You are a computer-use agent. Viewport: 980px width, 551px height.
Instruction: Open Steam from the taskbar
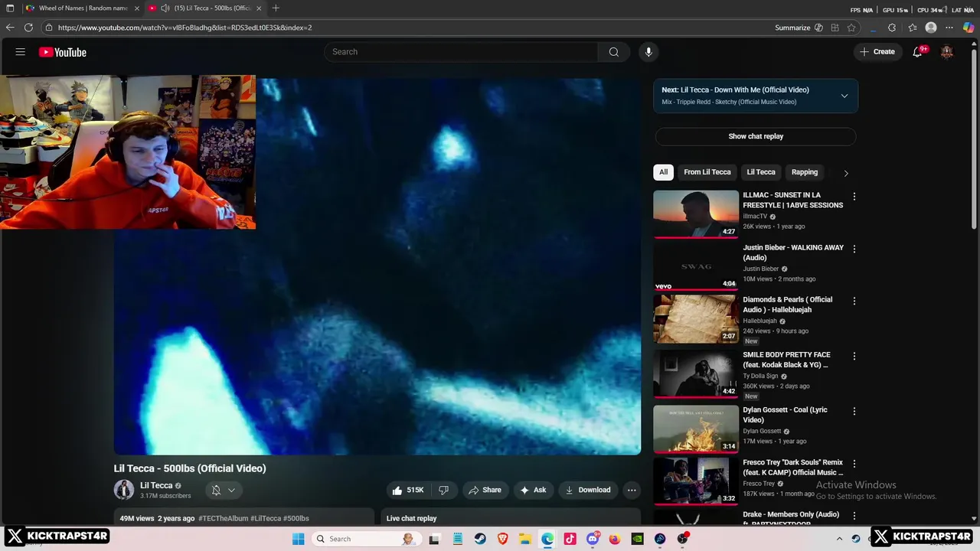[x=479, y=539]
